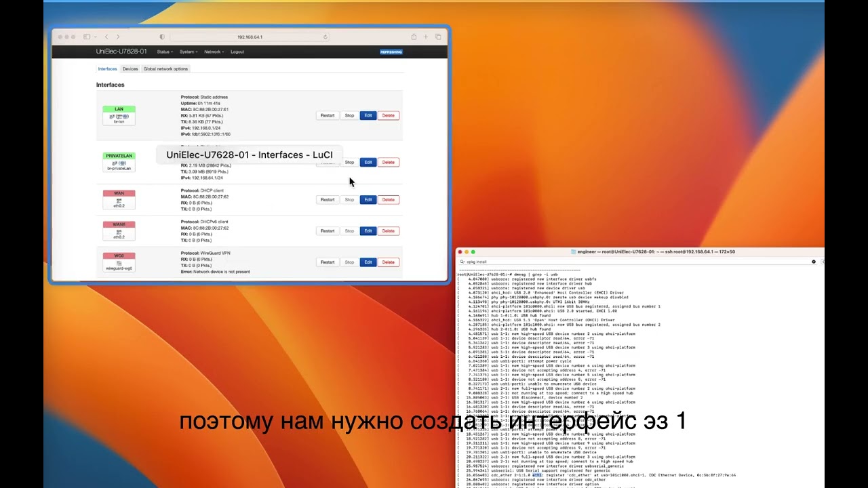Open the Terminal search magnifier options
This screenshot has height=488, width=868.
tap(462, 262)
